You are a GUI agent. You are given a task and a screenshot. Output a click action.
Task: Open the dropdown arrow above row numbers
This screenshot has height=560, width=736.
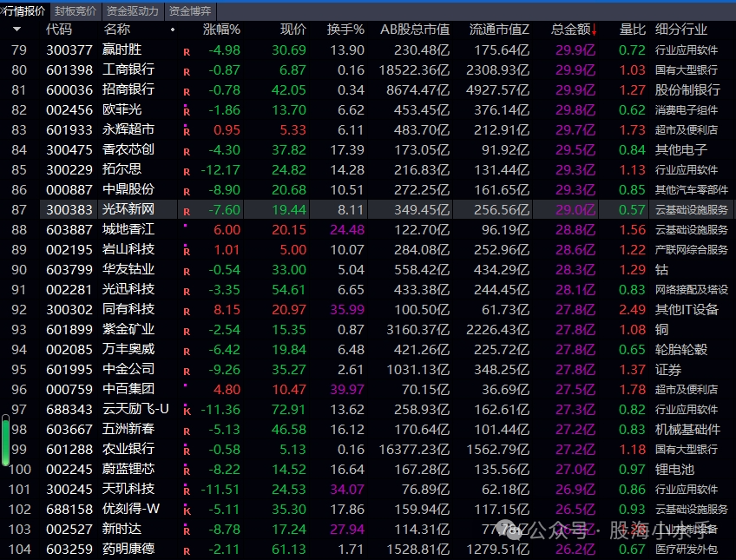tap(16, 30)
